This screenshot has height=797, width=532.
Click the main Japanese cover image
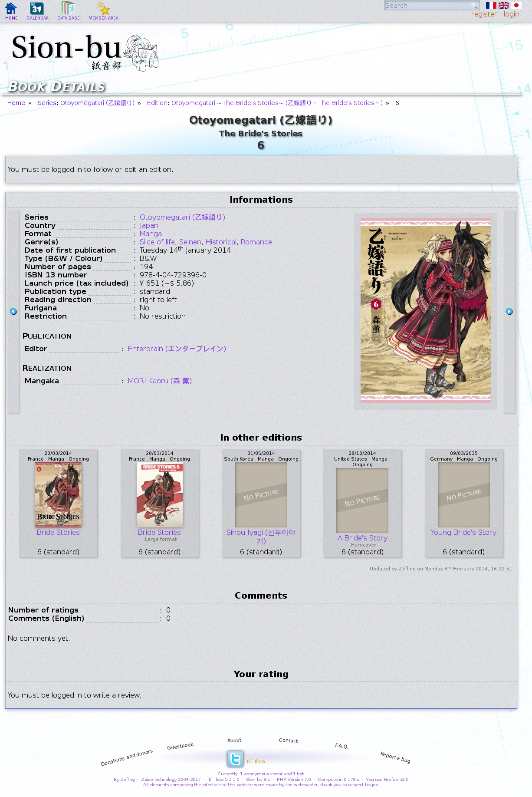point(425,310)
